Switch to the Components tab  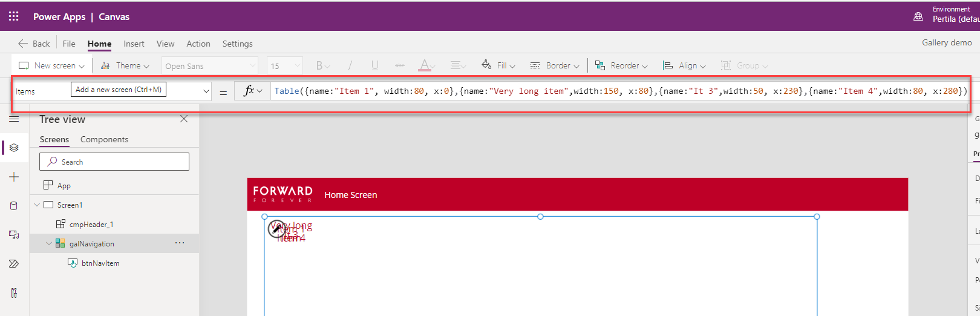tap(104, 139)
